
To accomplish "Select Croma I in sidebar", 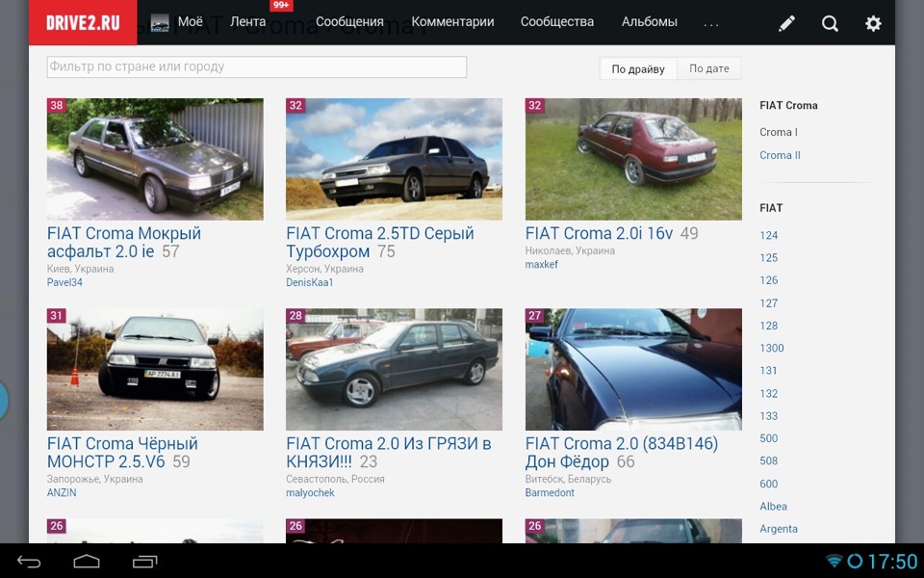I will pyautogui.click(x=778, y=132).
